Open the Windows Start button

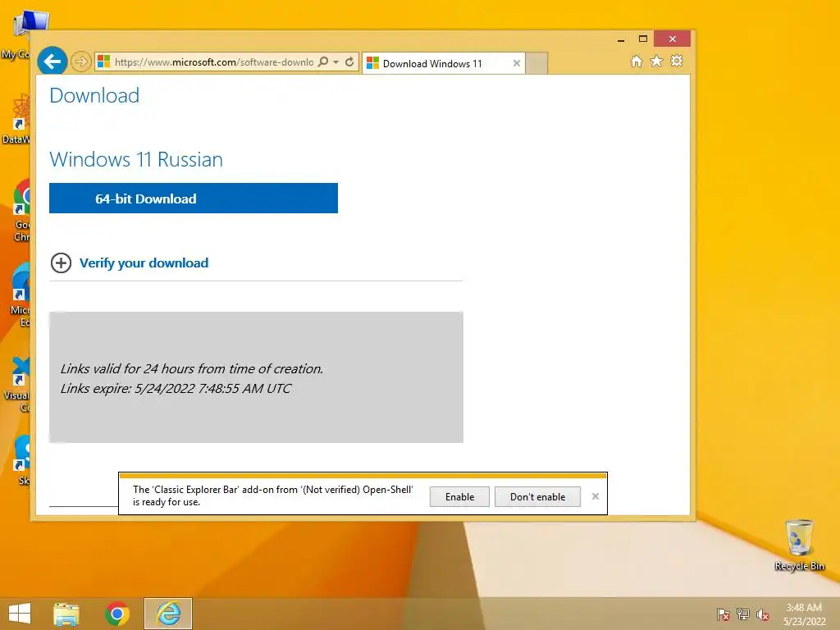pos(20,614)
